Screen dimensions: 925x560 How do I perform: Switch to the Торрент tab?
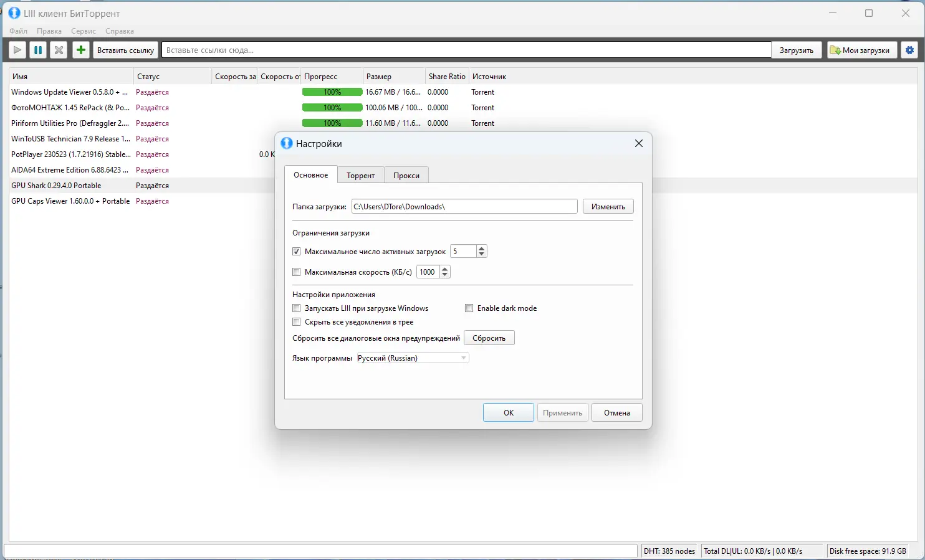pyautogui.click(x=361, y=176)
